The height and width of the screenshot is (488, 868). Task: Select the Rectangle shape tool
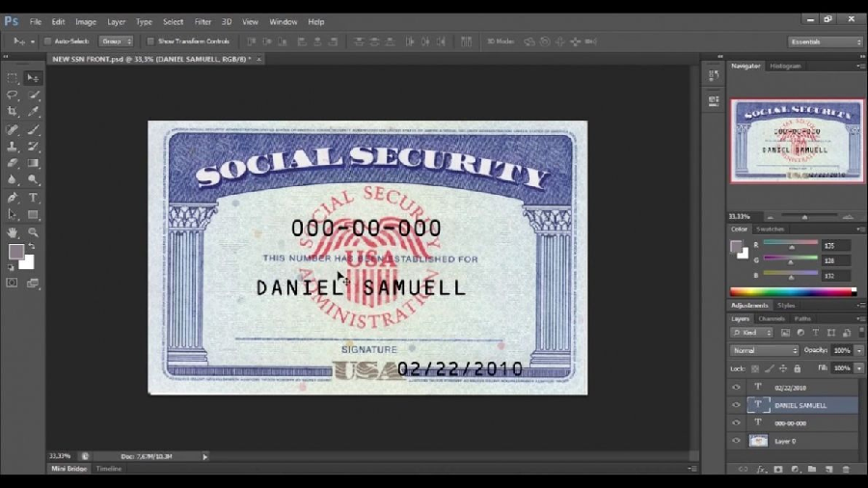33,215
